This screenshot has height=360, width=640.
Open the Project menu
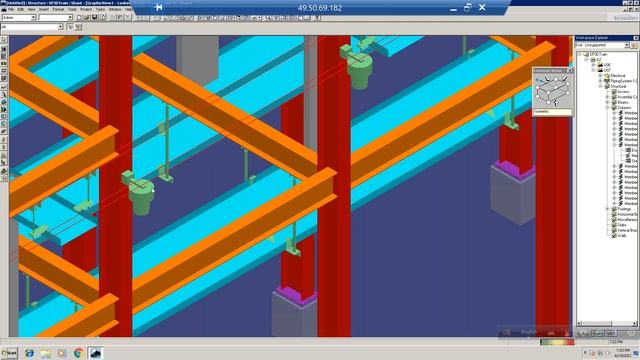point(86,9)
